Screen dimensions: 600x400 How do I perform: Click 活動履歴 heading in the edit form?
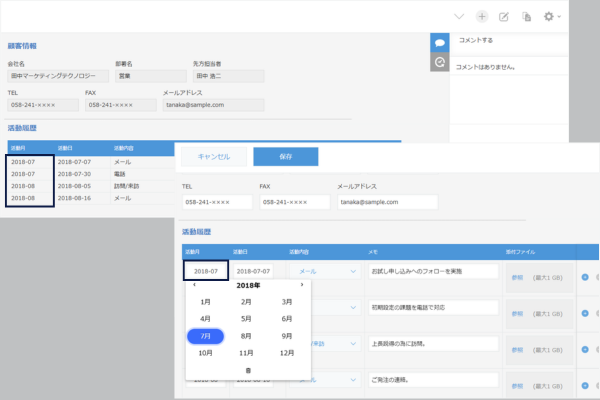tap(196, 232)
